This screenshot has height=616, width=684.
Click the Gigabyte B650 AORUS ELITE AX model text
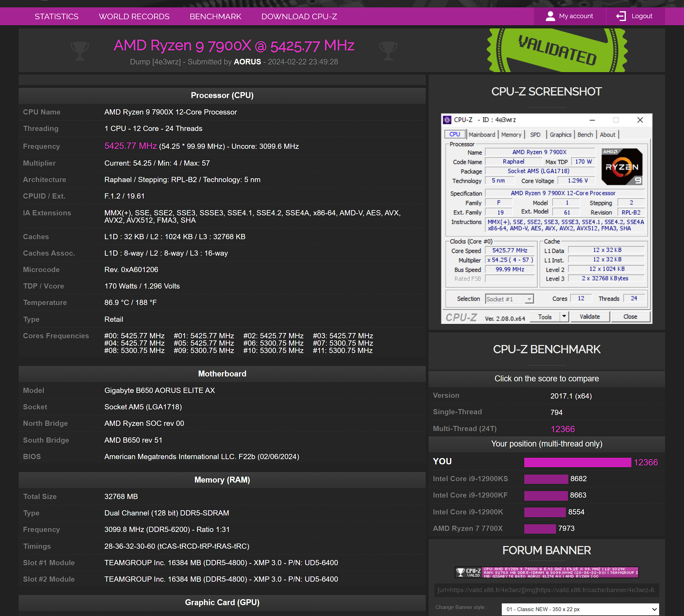(x=159, y=390)
